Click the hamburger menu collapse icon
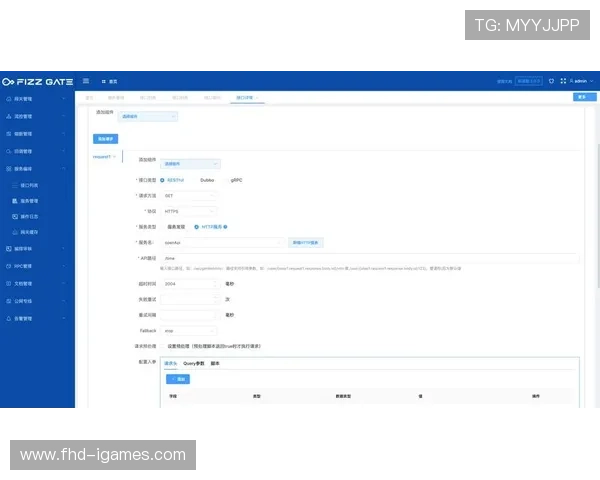Image resolution: width=600 pixels, height=480 pixels. (x=87, y=80)
